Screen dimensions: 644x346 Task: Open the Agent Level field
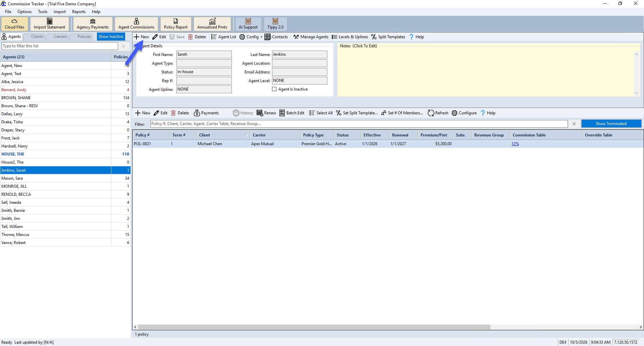click(x=300, y=80)
